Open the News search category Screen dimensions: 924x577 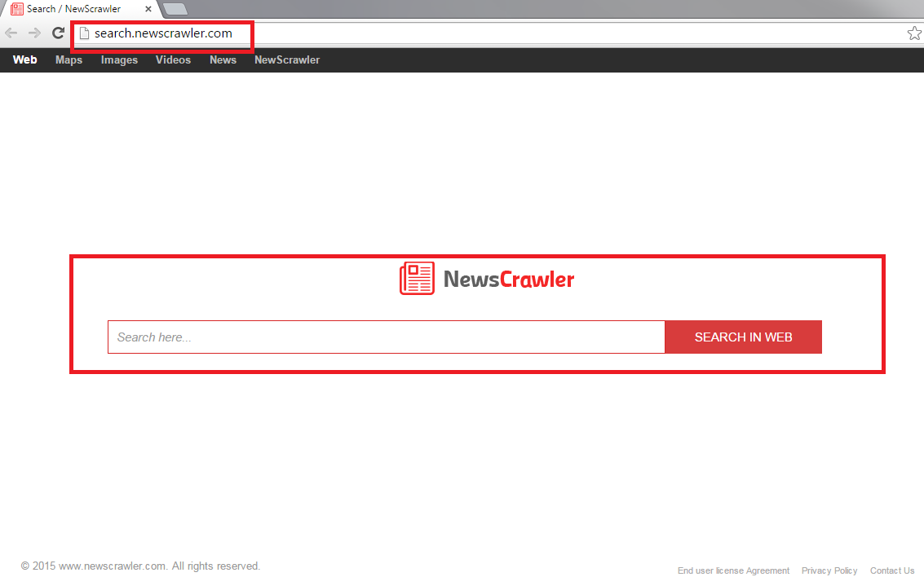tap(223, 60)
